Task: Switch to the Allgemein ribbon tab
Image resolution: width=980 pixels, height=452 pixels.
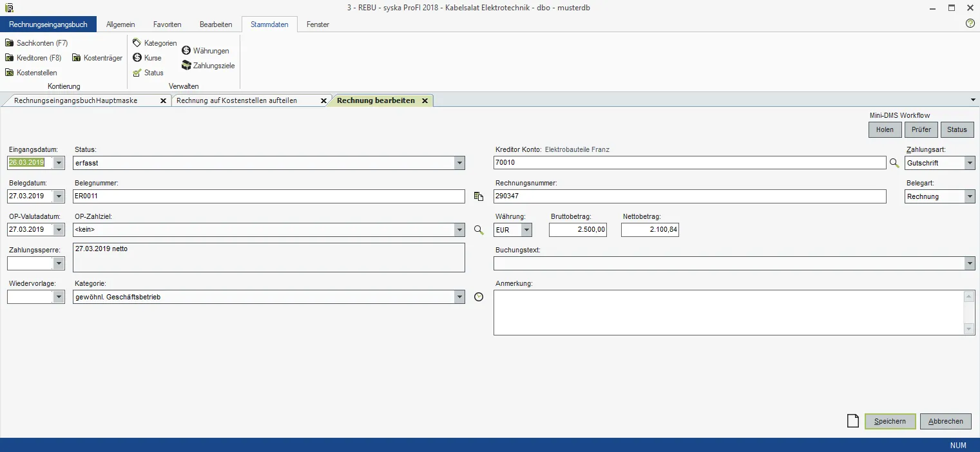Action: point(120,24)
